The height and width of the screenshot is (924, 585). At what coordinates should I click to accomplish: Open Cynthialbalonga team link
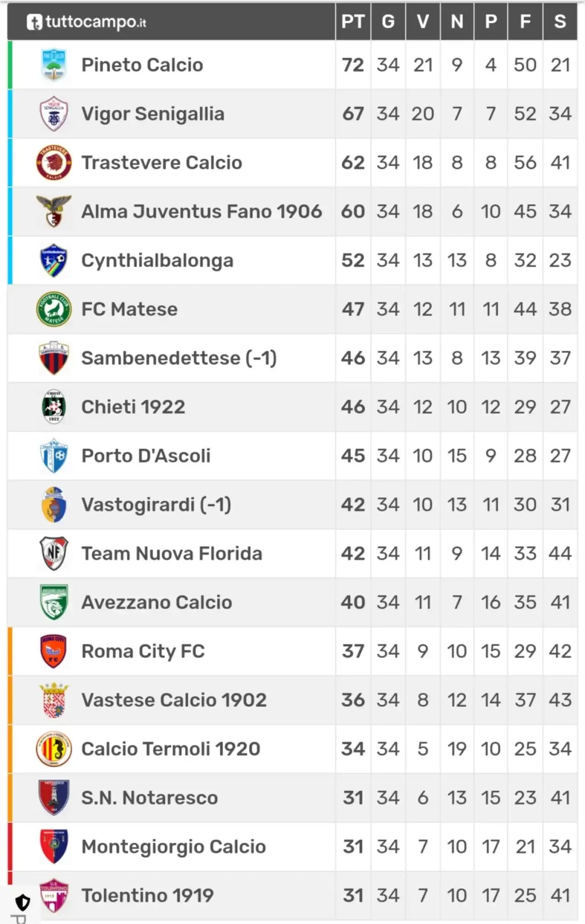pos(157,260)
